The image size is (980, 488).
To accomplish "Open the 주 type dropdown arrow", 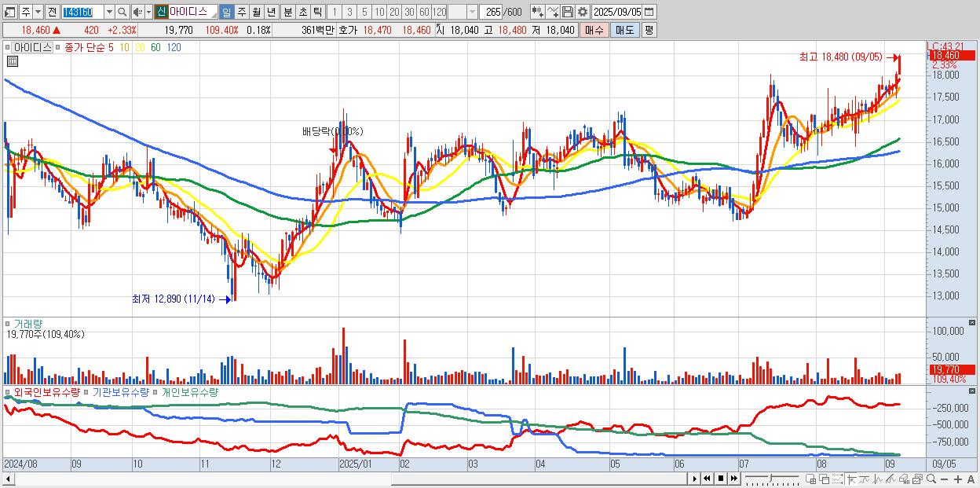I will coord(38,12).
